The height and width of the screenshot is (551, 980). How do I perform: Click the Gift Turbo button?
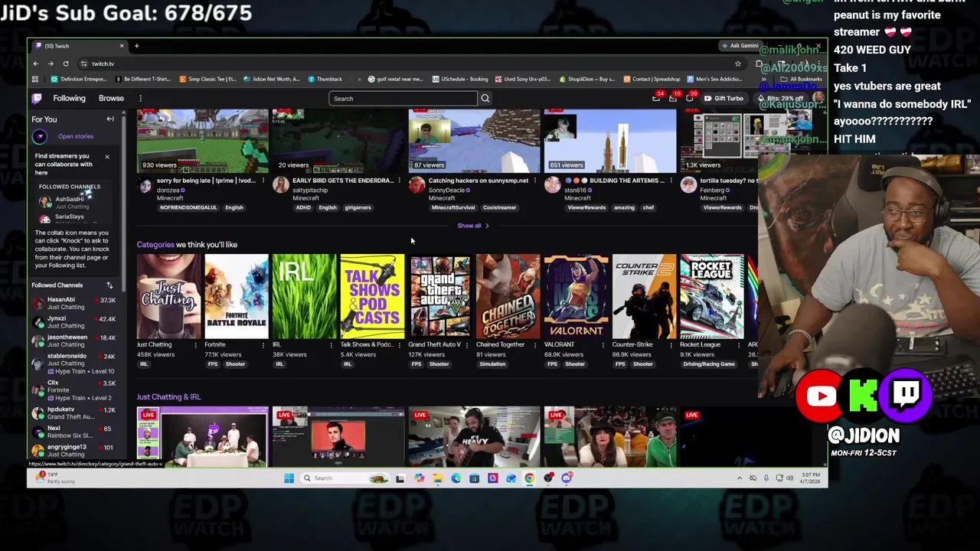click(x=724, y=98)
